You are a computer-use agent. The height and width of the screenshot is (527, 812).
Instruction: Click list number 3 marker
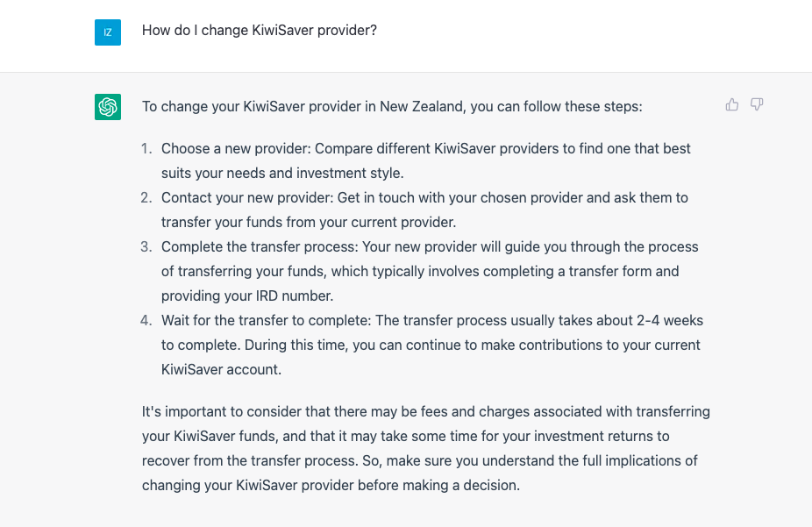pos(146,247)
